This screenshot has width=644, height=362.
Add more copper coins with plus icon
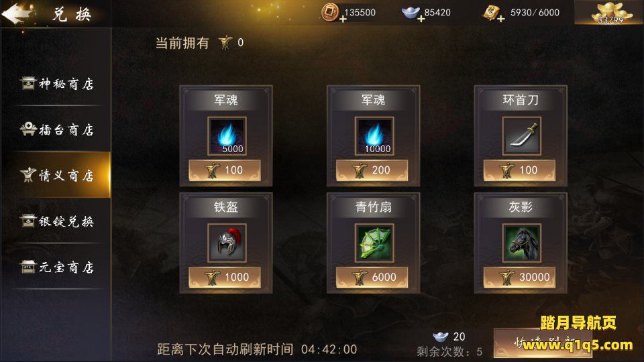[343, 19]
